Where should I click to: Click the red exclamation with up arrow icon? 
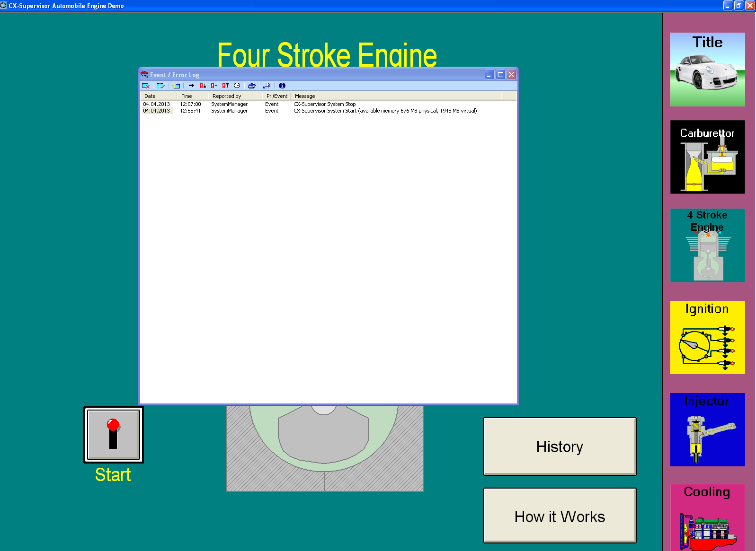point(225,86)
